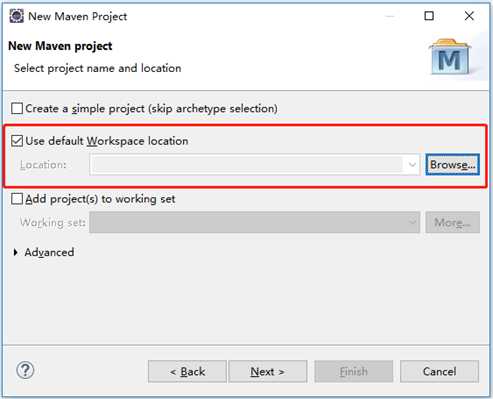Click the Eclipse icon in title bar
Screen dimensions: 493x399
(16, 16)
